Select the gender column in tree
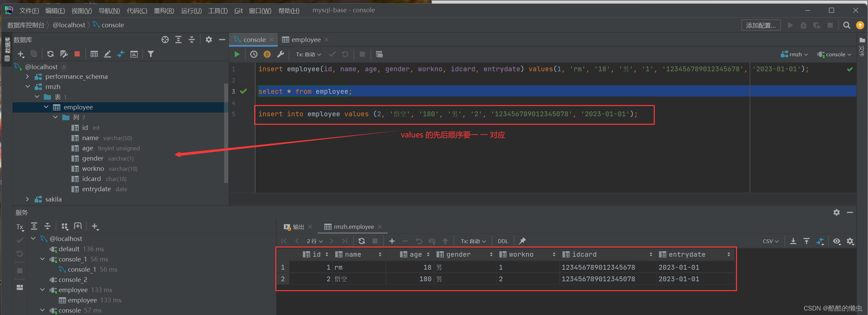 92,158
